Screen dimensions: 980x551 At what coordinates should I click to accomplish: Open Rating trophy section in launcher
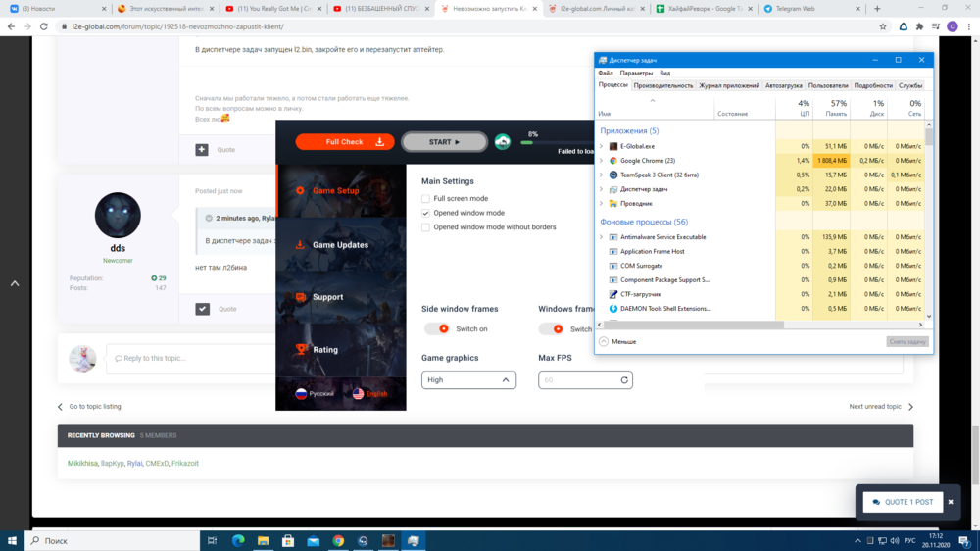click(x=324, y=350)
